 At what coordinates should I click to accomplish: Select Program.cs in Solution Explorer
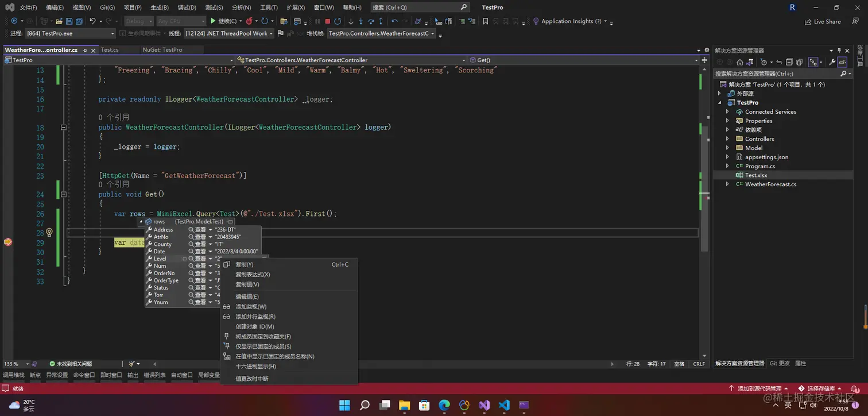click(x=760, y=166)
